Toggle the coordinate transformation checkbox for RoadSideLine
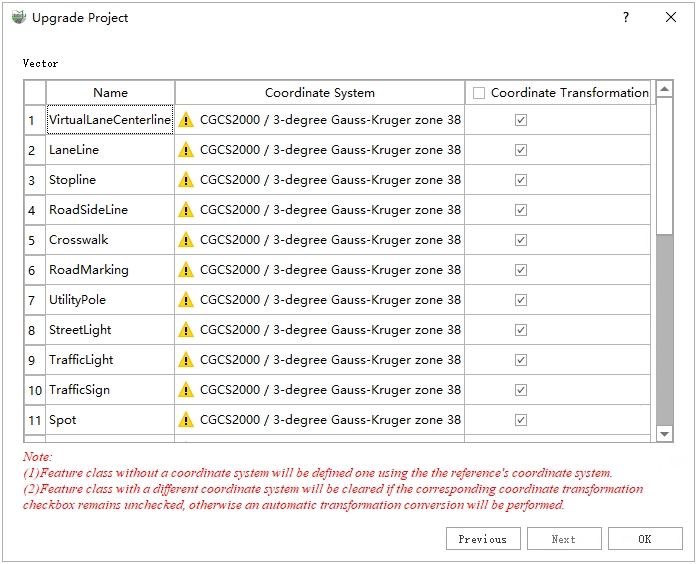 point(521,210)
